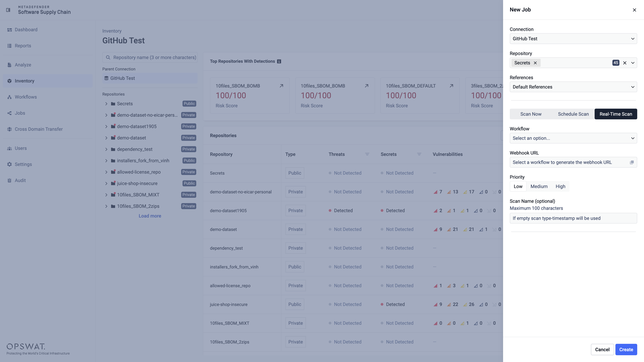Go to the Users page
The width and height of the screenshot is (644, 362).
pyautogui.click(x=47, y=148)
